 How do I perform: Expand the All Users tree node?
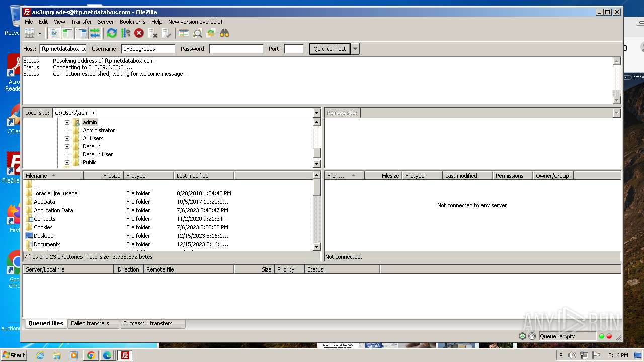pyautogui.click(x=67, y=138)
